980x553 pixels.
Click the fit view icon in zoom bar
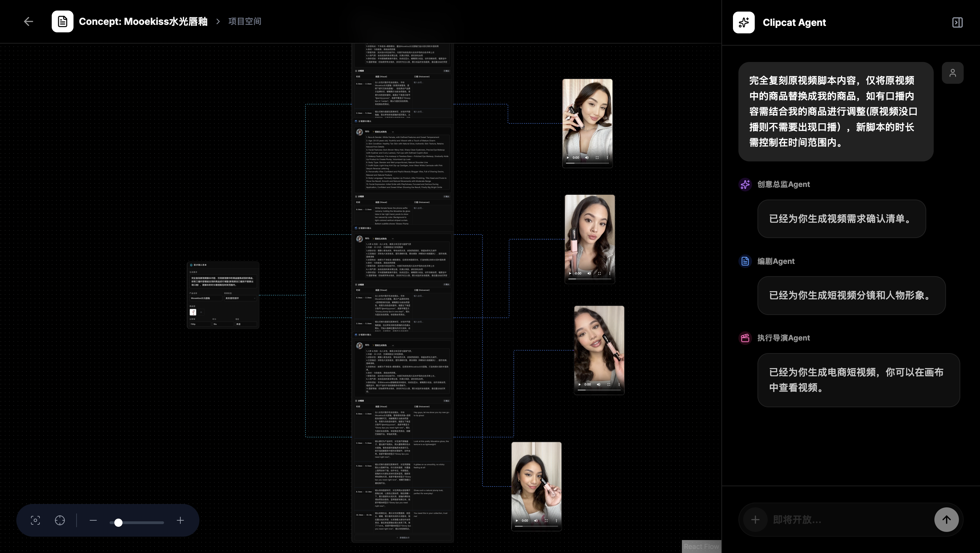[x=35, y=520]
